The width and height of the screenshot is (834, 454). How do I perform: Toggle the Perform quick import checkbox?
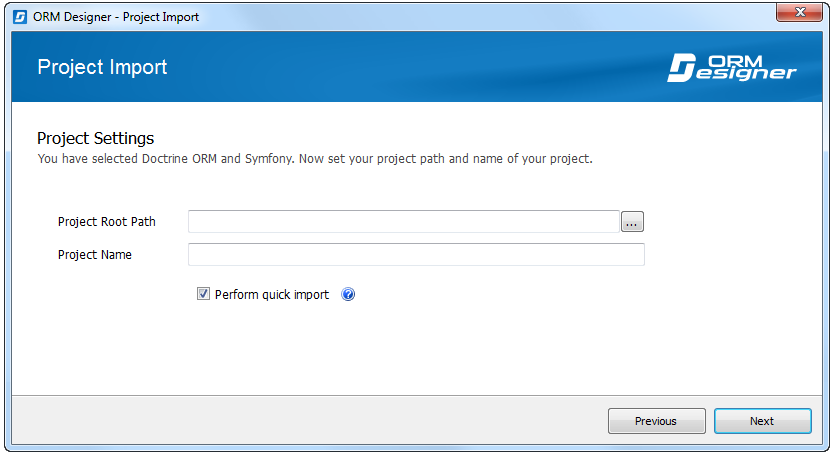[203, 293]
